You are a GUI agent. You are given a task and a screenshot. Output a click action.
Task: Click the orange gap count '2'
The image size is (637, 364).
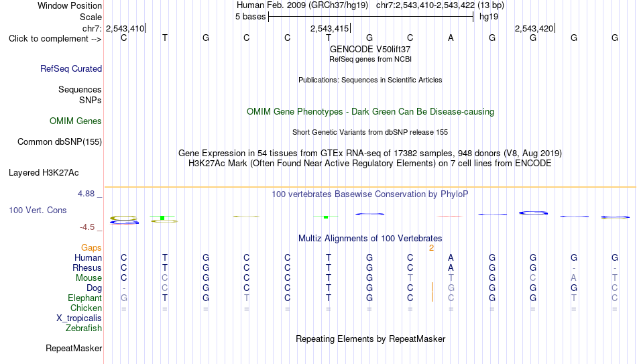coord(431,248)
